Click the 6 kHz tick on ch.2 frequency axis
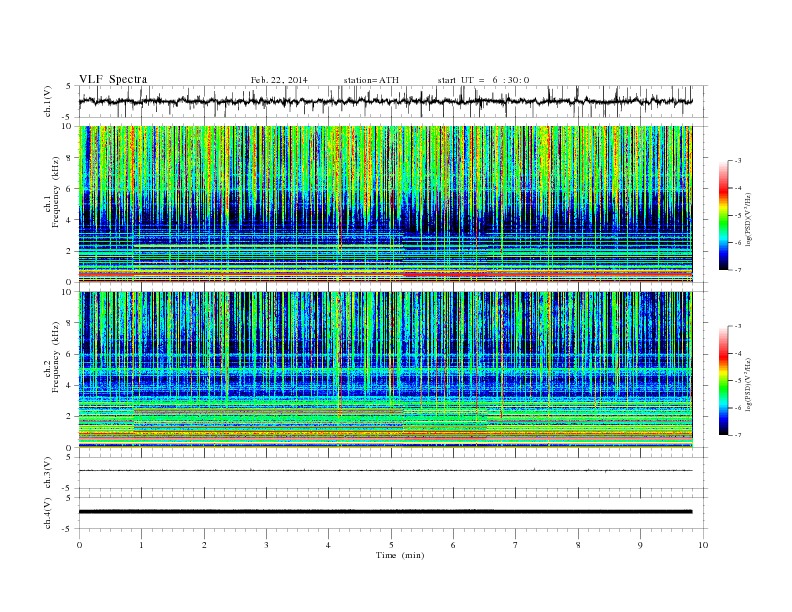 70,354
